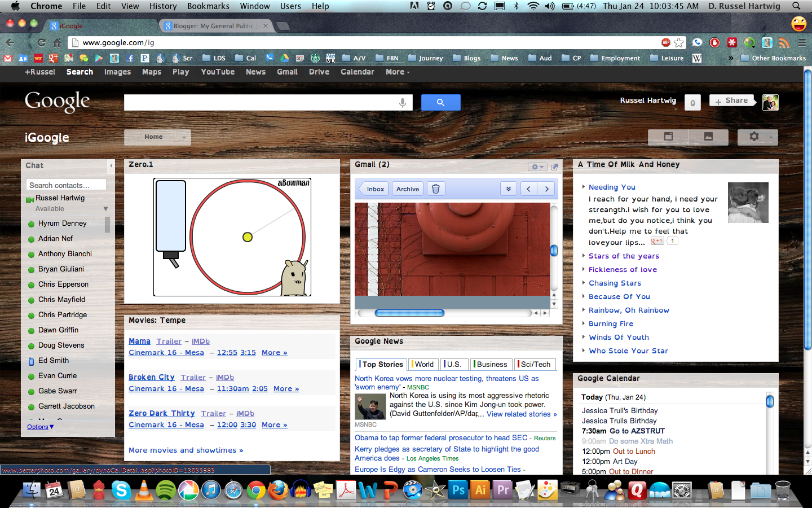Click the Google Calendar gadget scrollbar
The height and width of the screenshot is (508, 812).
[x=770, y=401]
